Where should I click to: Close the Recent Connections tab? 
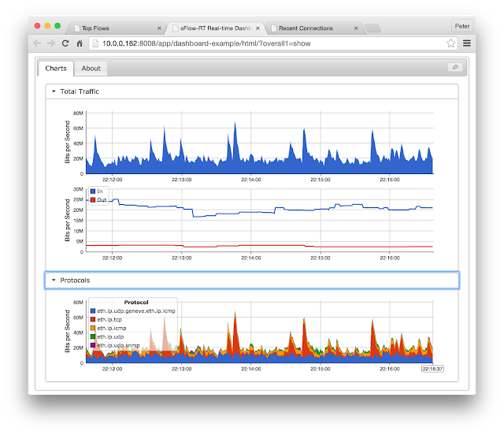[356, 28]
